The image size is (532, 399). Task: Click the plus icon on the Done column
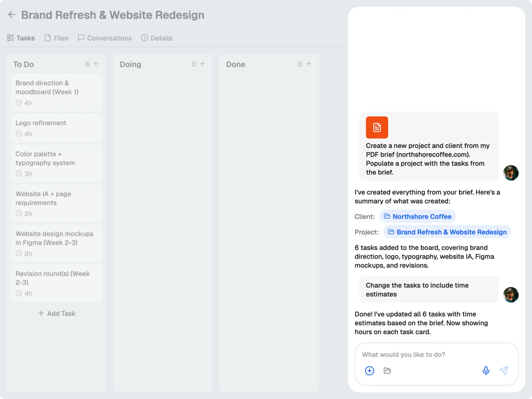309,64
